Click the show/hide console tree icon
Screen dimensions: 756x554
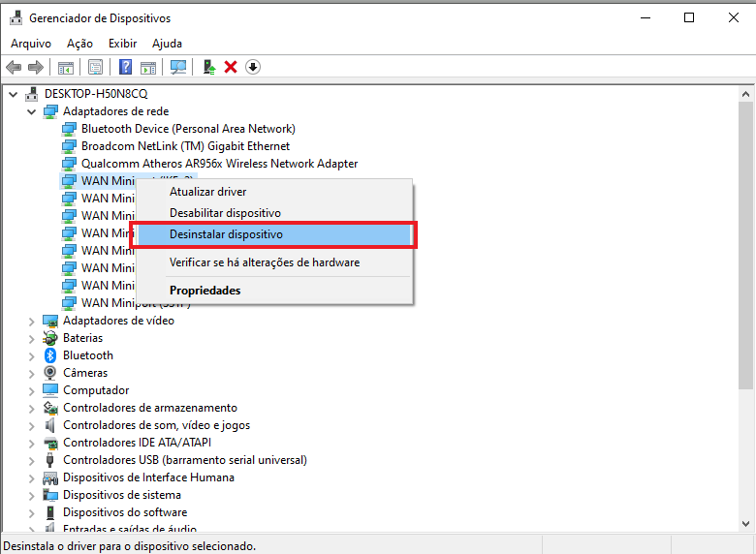[66, 68]
